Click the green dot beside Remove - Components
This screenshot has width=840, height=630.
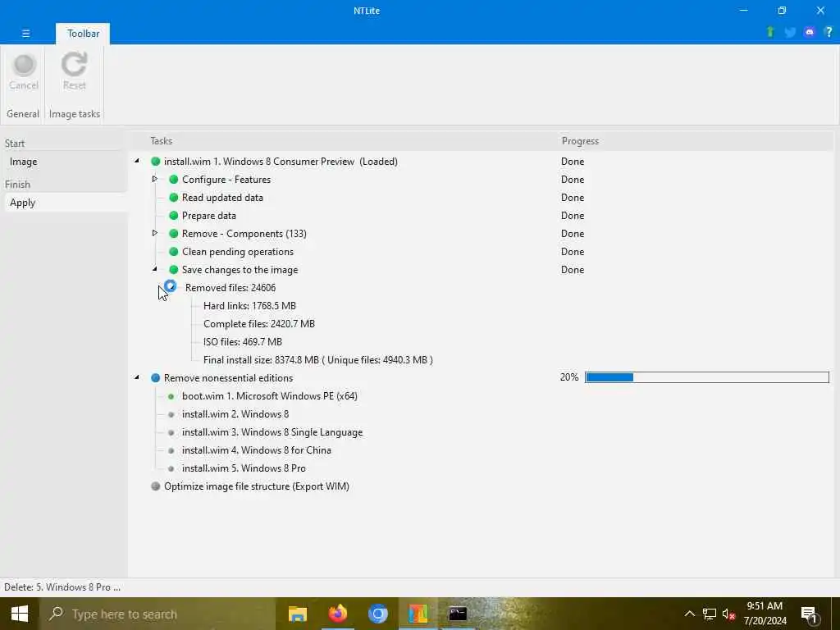(174, 234)
